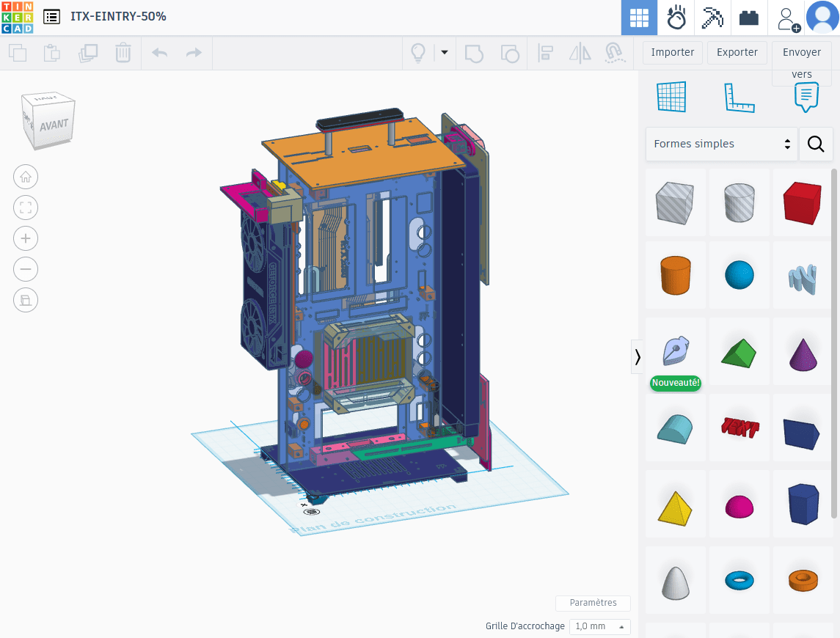
Task: Select the teal Round Roof shape
Action: (x=675, y=428)
